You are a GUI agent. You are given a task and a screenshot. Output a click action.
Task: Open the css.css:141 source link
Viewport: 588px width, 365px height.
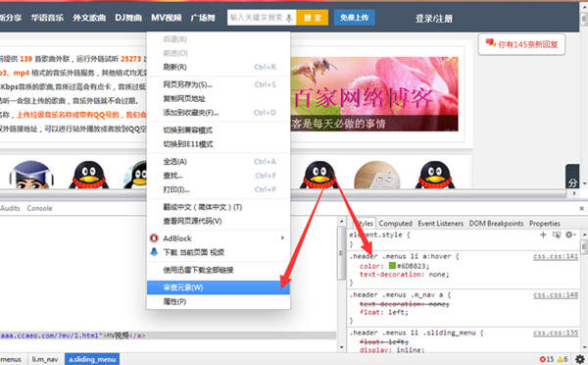556,256
